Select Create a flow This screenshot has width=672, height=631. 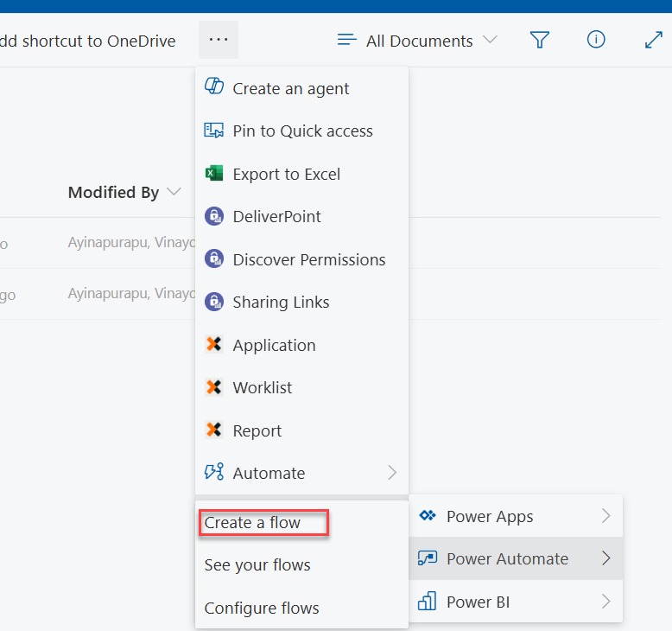coord(253,523)
